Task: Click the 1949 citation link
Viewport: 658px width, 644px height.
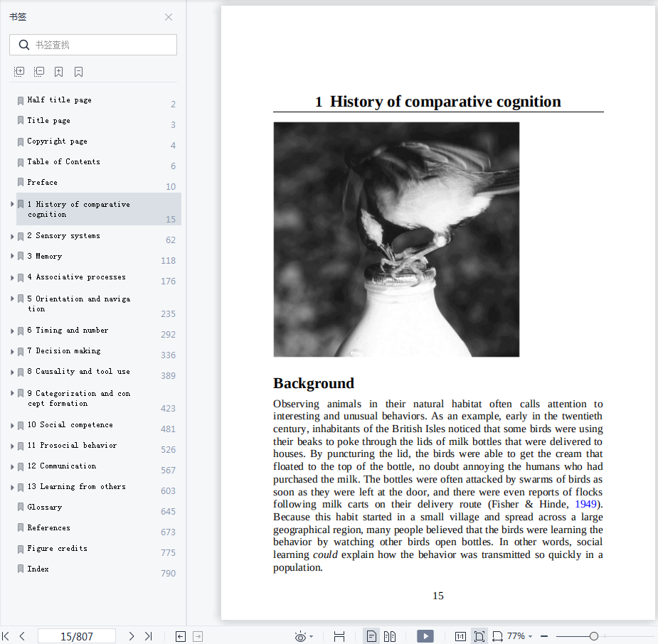Action: pyautogui.click(x=585, y=504)
